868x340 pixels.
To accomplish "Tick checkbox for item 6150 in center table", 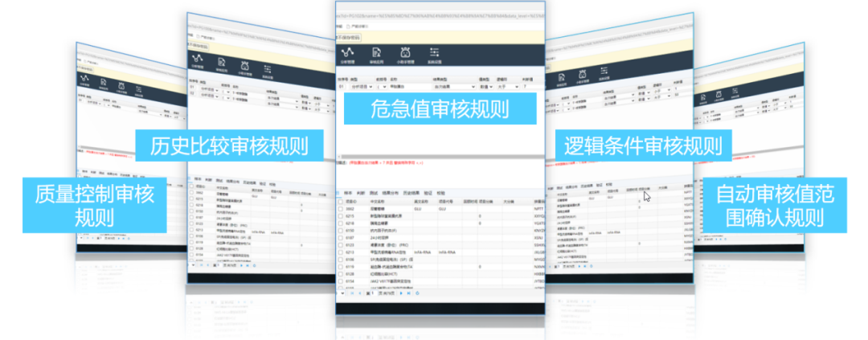I will click(x=341, y=231).
